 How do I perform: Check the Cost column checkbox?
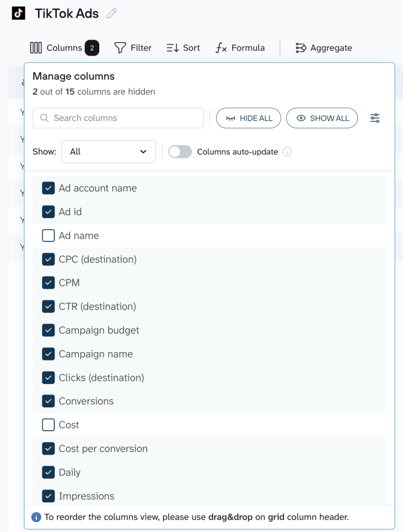pos(48,424)
